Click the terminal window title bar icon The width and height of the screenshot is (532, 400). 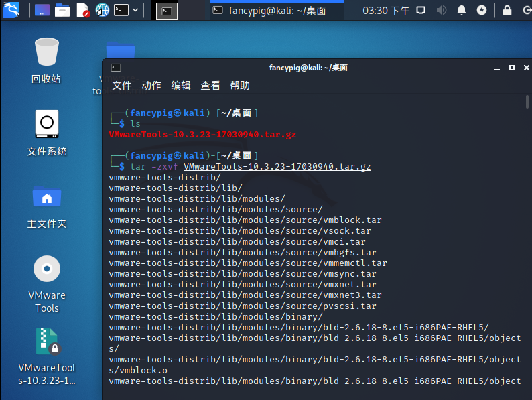(x=116, y=68)
